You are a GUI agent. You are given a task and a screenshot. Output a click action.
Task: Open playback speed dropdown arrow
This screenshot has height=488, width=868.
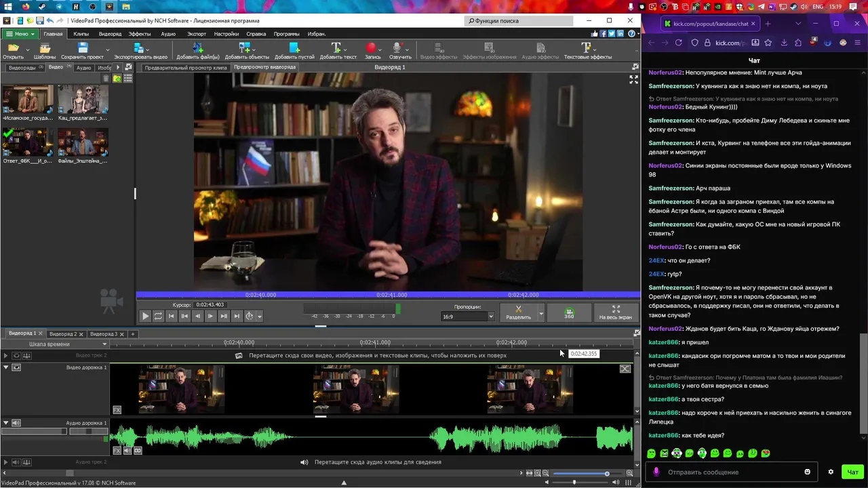(259, 317)
